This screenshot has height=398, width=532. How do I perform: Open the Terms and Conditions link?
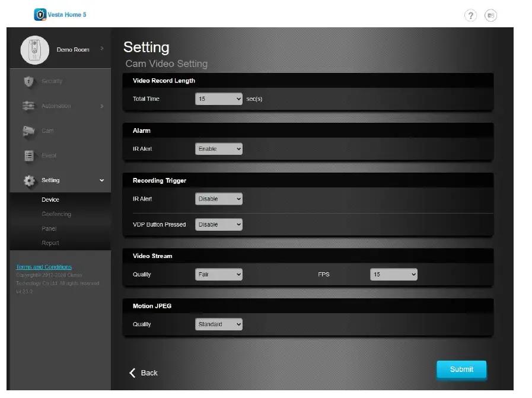44,267
